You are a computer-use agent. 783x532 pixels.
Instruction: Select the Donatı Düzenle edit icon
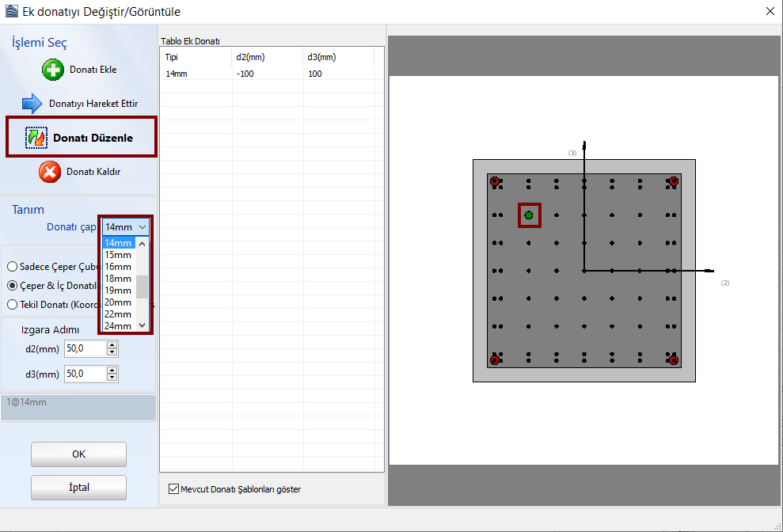coord(36,138)
